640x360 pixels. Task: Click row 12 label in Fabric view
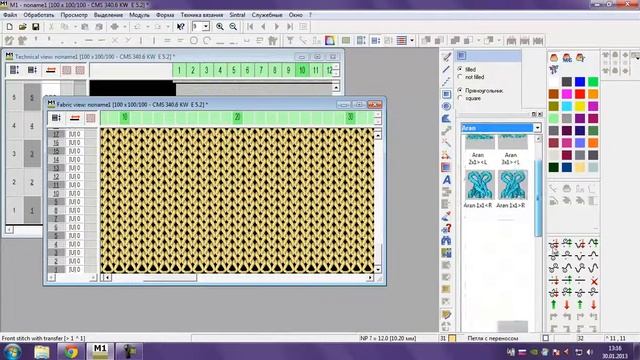pos(56,176)
